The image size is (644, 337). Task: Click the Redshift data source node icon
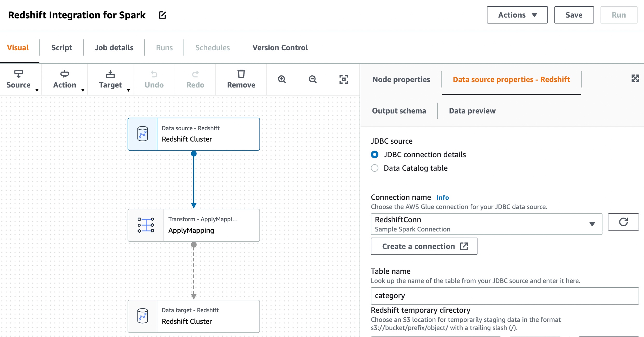point(143,134)
